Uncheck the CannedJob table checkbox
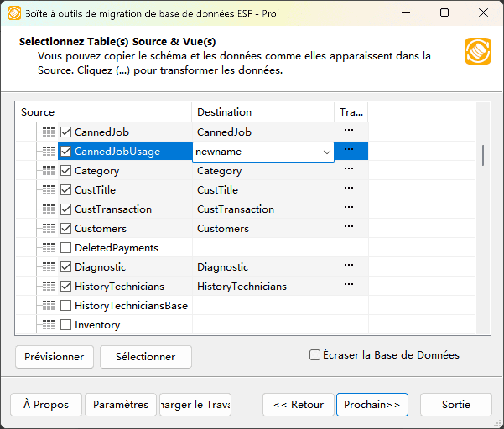 point(66,132)
